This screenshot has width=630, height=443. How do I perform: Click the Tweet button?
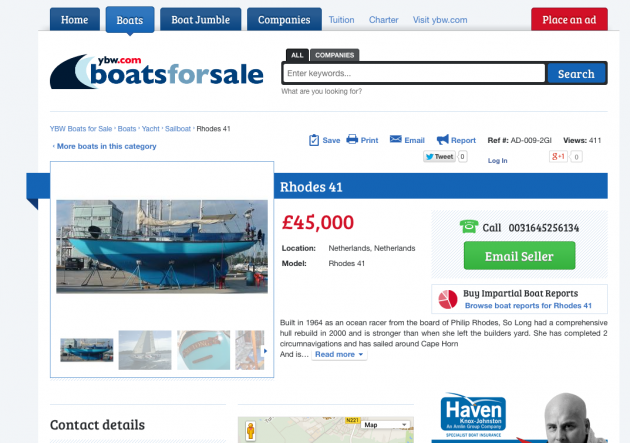point(439,157)
